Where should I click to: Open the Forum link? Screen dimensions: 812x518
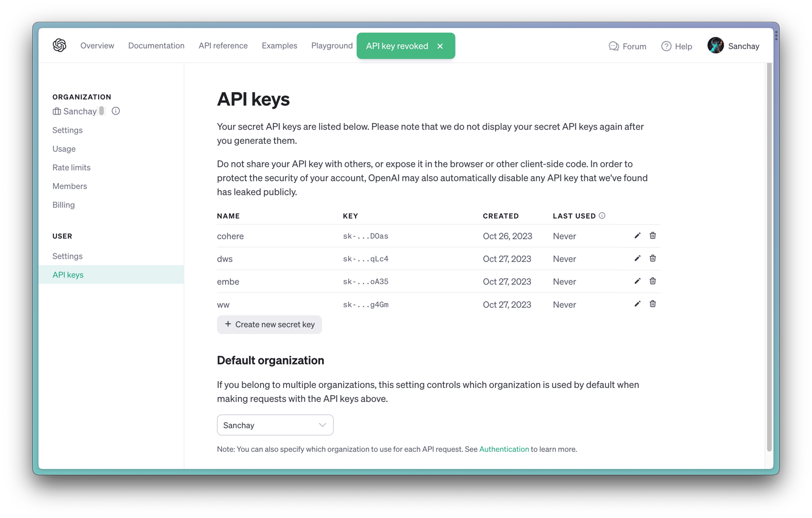pyautogui.click(x=628, y=46)
